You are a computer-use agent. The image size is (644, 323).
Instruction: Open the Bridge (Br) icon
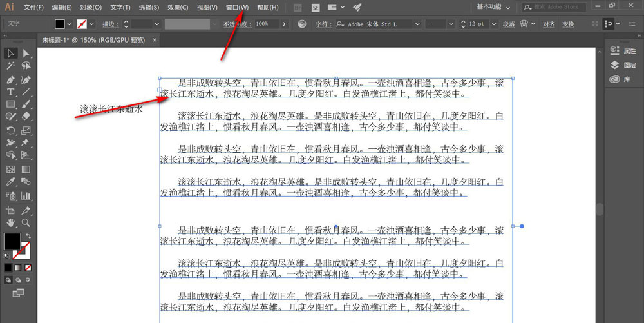pos(297,7)
